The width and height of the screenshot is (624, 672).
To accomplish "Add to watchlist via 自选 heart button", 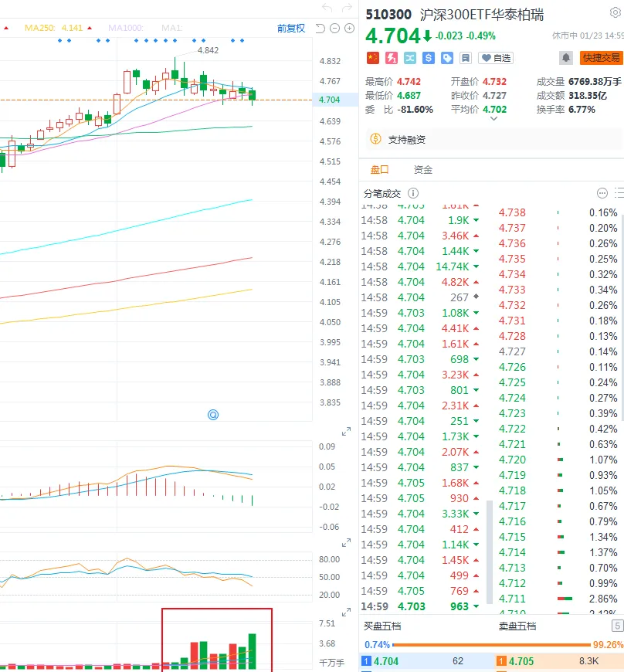I will point(496,58).
